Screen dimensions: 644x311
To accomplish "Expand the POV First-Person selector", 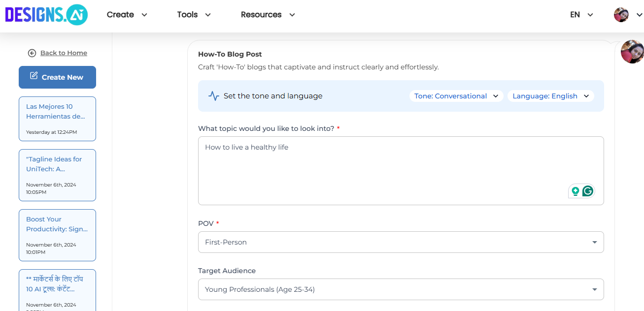I will point(401,242).
